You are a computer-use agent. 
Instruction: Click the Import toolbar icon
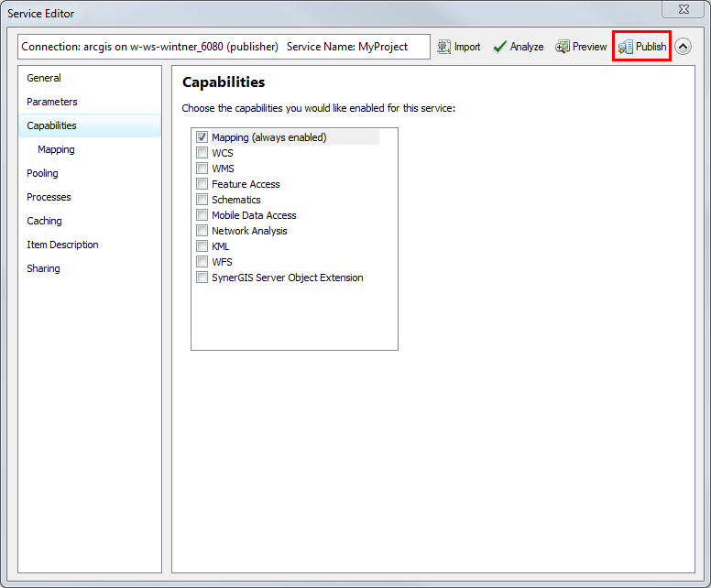[x=444, y=47]
